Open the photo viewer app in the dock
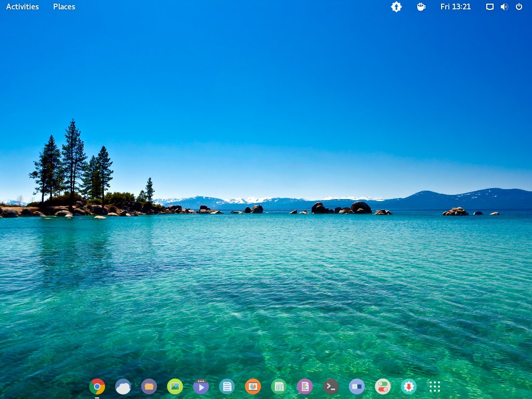 click(x=175, y=387)
